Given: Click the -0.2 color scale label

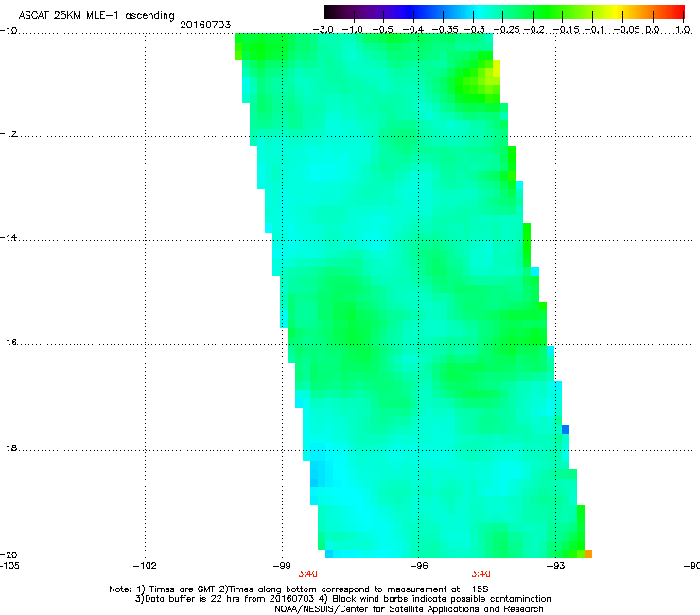Looking at the screenshot, I should click(x=534, y=30).
